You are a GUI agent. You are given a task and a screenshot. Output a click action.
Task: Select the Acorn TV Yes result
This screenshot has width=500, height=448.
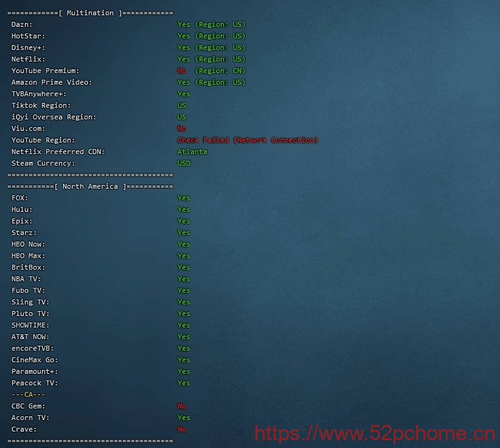click(x=184, y=418)
